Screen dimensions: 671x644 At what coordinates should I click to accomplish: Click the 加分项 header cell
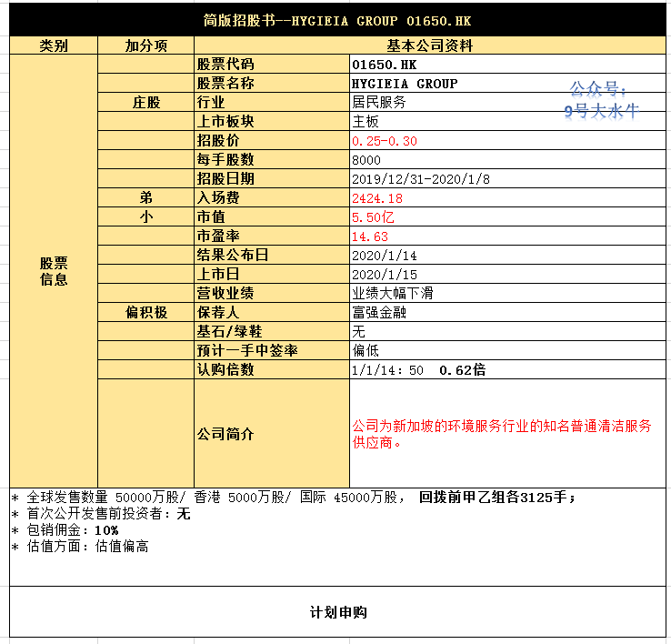point(145,45)
